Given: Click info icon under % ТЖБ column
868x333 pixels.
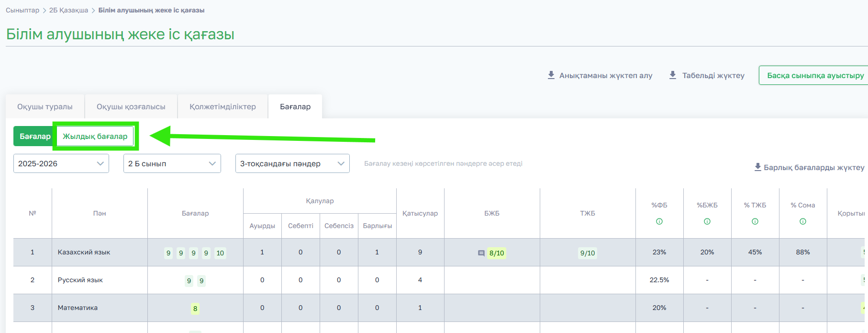Looking at the screenshot, I should (x=755, y=221).
